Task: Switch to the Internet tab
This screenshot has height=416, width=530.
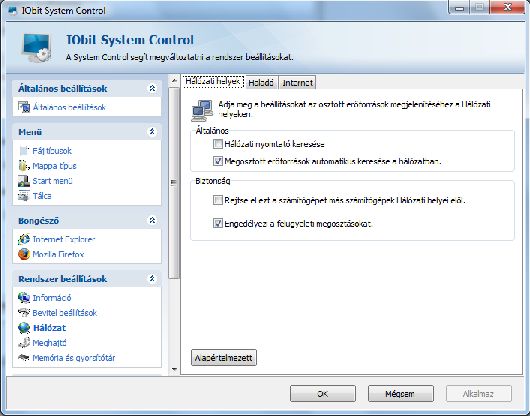Action: [x=297, y=82]
